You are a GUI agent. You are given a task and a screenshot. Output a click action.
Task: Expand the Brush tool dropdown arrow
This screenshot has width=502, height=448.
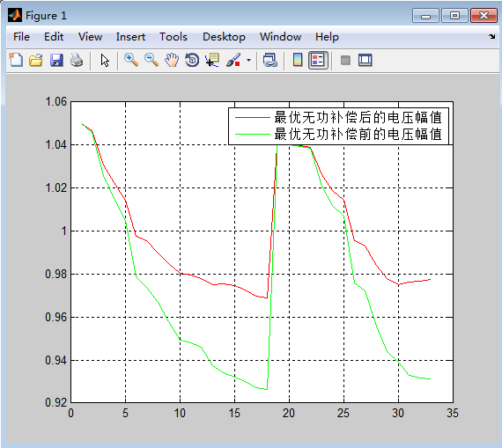pyautogui.click(x=248, y=60)
